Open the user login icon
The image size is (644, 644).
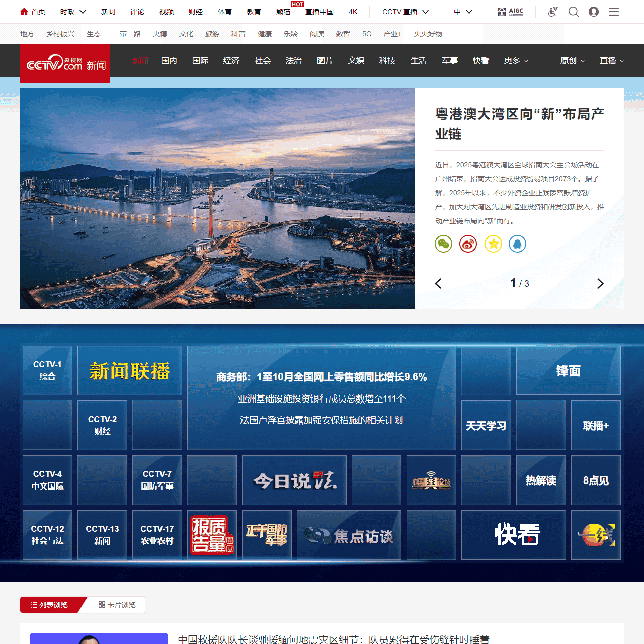[x=594, y=11]
